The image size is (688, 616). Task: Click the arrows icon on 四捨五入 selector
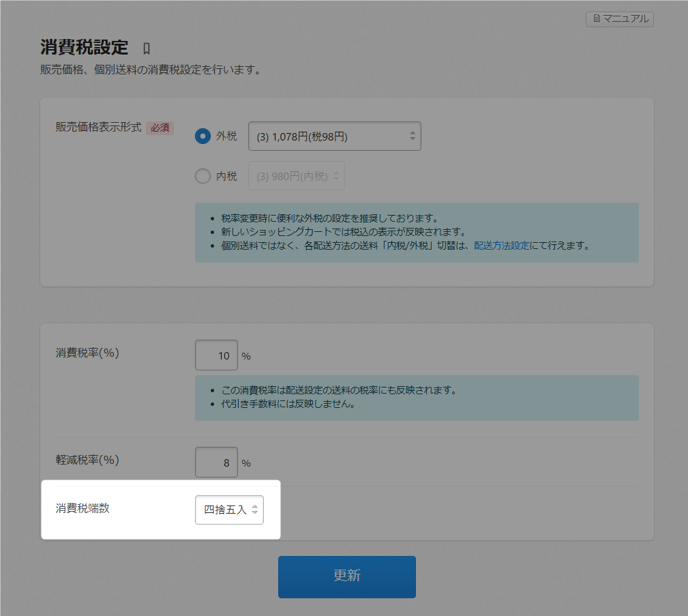coord(254,510)
